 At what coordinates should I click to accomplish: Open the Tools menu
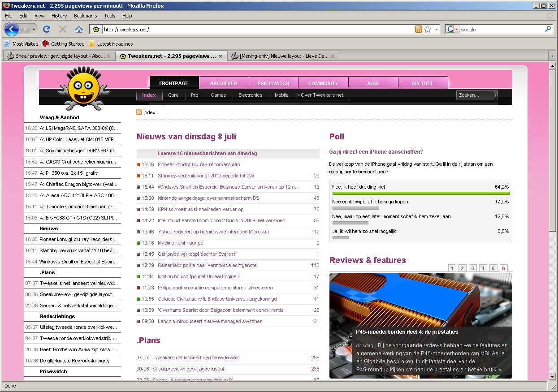(110, 16)
